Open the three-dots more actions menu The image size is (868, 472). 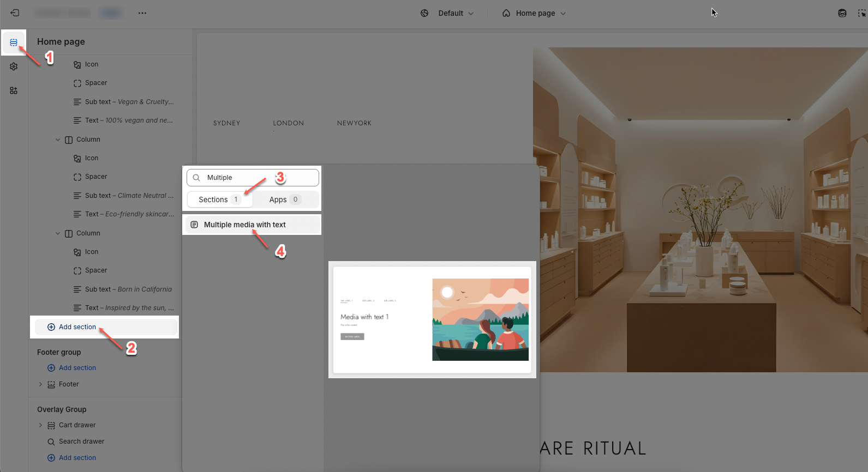coord(142,13)
